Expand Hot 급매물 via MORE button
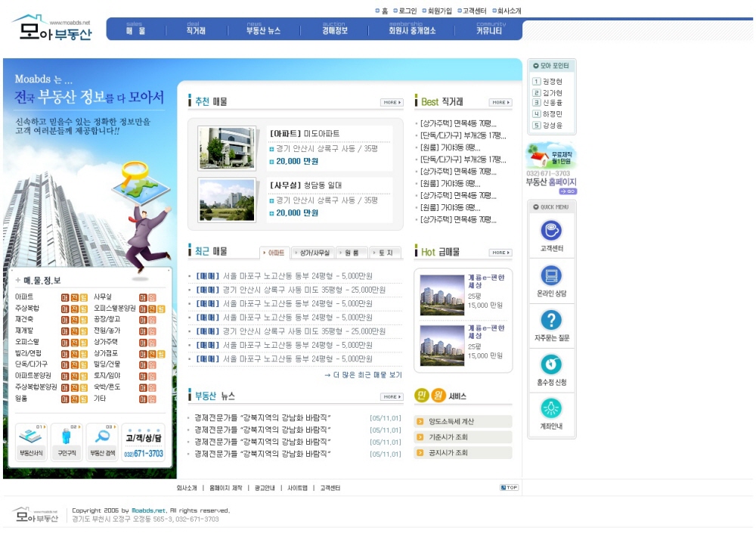This screenshot has height=540, width=756. [500, 253]
